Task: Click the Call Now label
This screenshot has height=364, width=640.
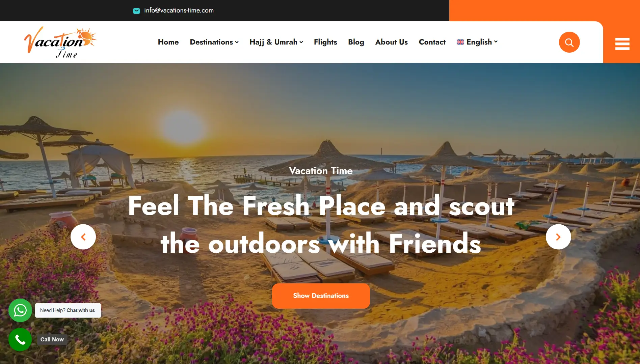Action: 52,340
